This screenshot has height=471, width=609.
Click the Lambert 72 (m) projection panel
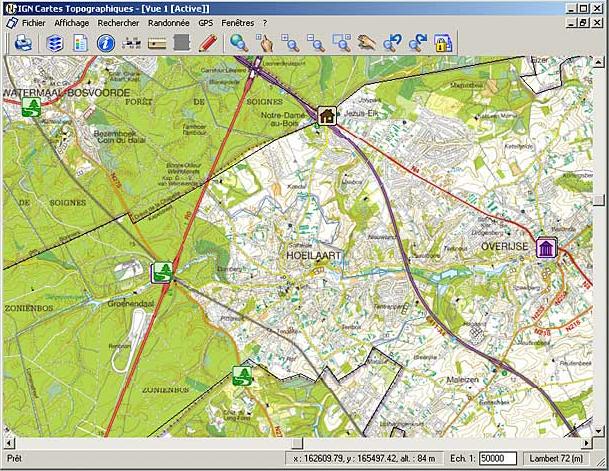coord(556,458)
